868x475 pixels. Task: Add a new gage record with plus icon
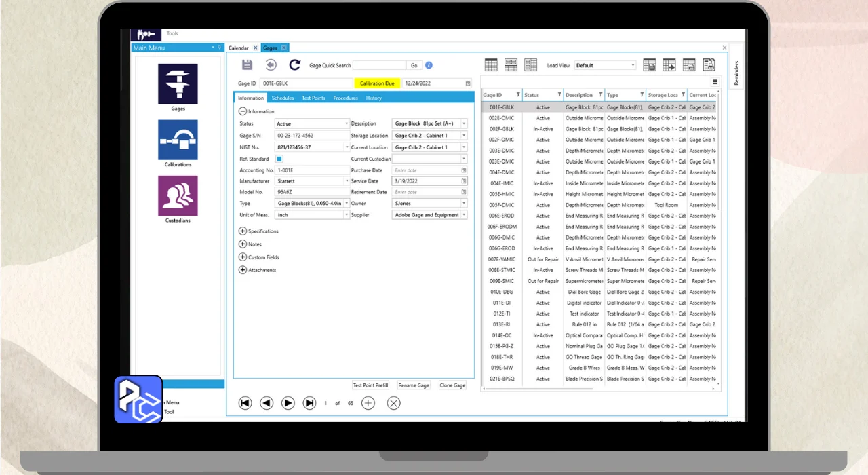click(368, 403)
